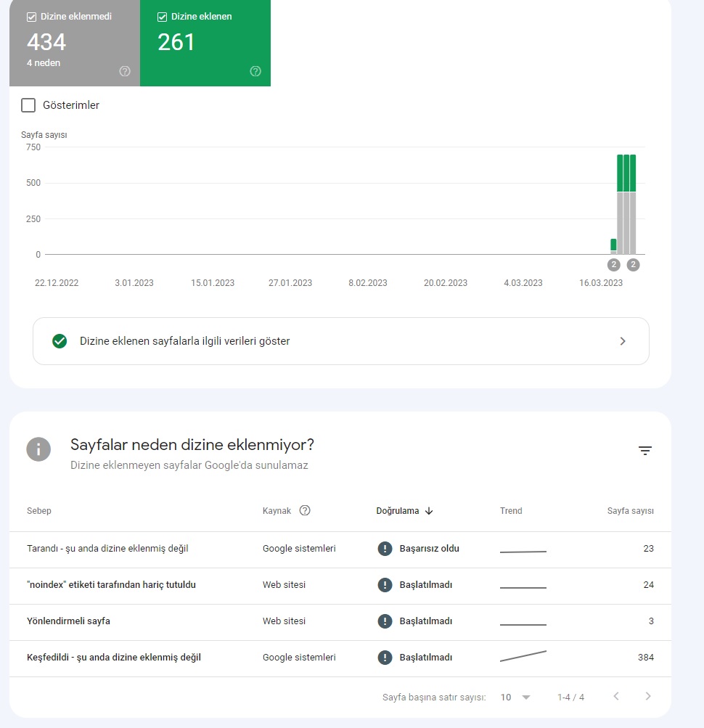
Task: Enable the Gösterimler checkbox
Action: click(x=28, y=105)
